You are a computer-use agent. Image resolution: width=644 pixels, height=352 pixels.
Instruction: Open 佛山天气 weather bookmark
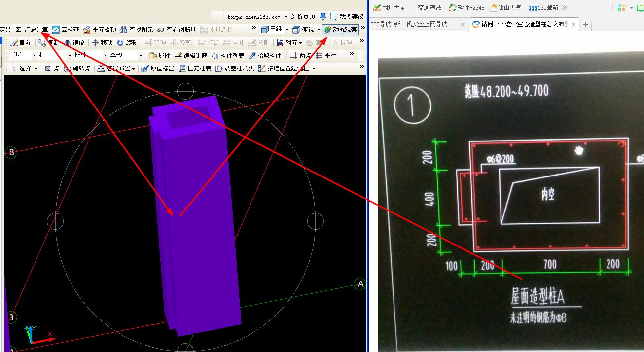point(505,7)
